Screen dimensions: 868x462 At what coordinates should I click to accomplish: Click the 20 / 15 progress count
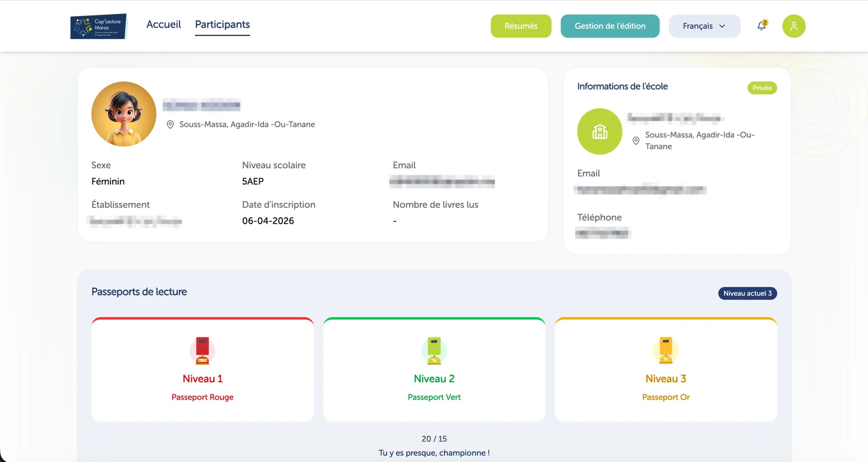434,439
